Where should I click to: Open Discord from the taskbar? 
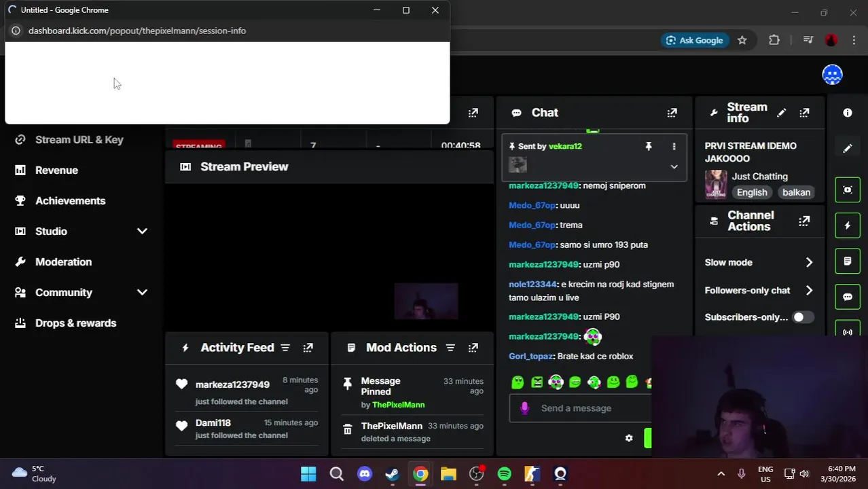pos(365,473)
